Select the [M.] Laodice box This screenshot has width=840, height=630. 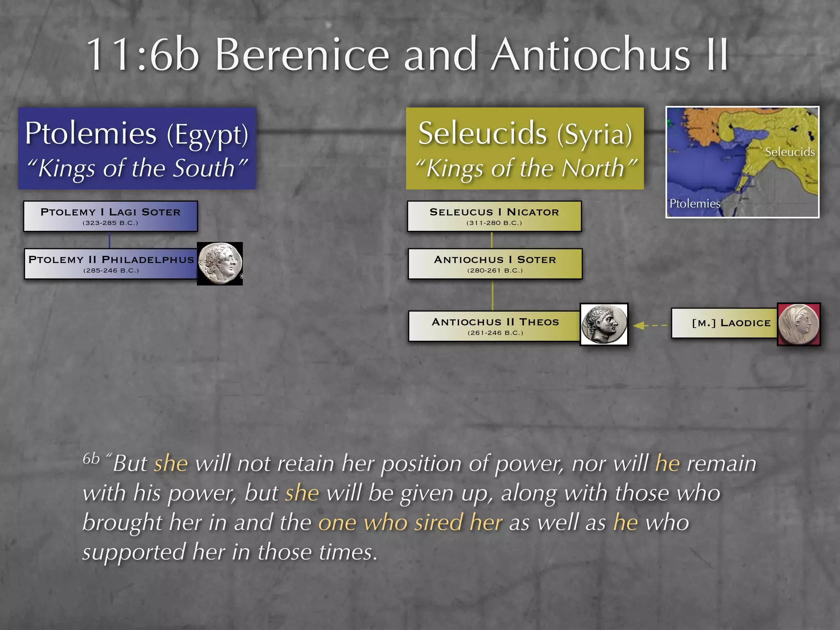(x=724, y=323)
